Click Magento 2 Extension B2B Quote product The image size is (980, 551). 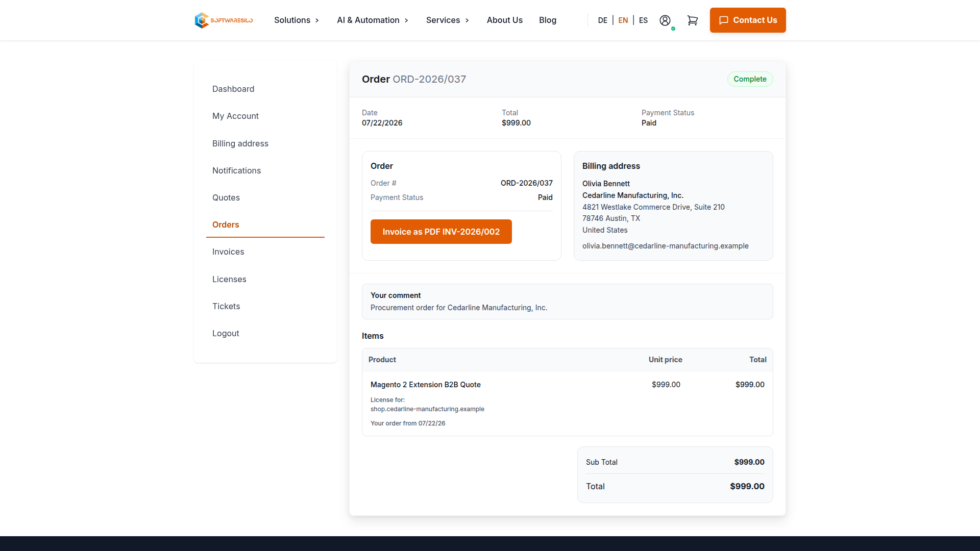[x=426, y=385]
